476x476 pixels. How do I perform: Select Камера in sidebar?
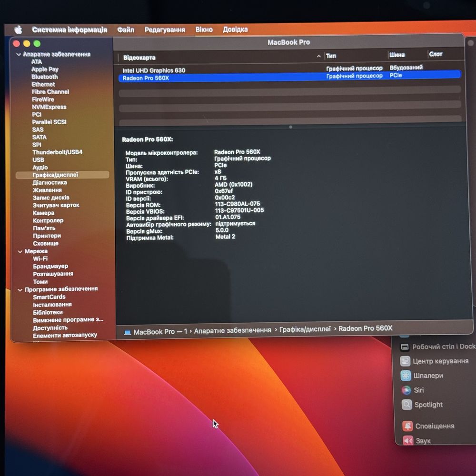coord(43,213)
